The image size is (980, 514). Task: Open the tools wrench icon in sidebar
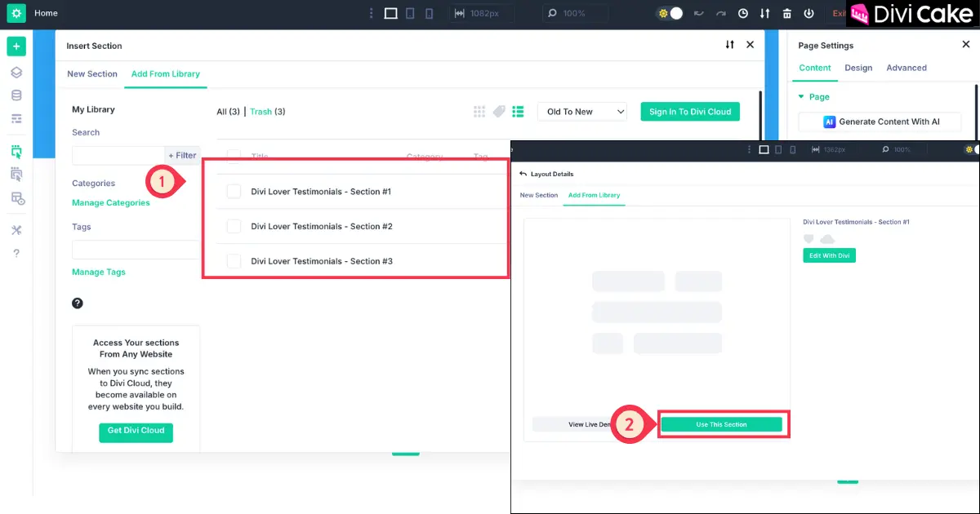pos(16,230)
